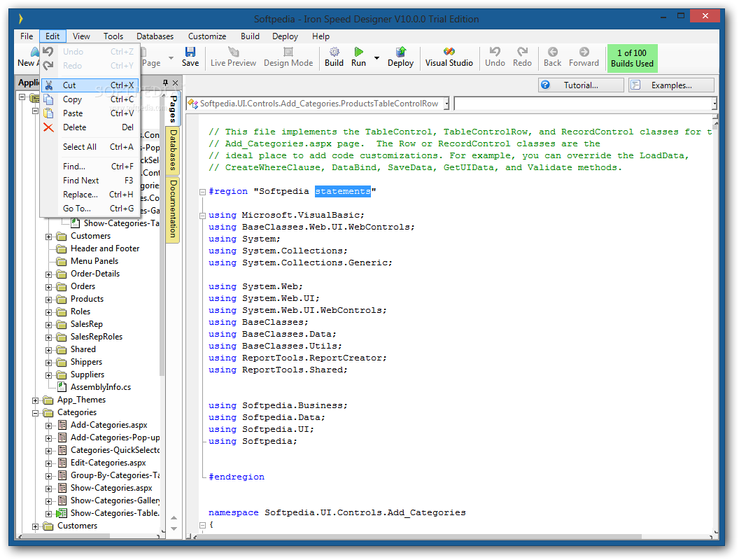Select the Pages side tab
Screen dimensions: 739x560
[173, 109]
